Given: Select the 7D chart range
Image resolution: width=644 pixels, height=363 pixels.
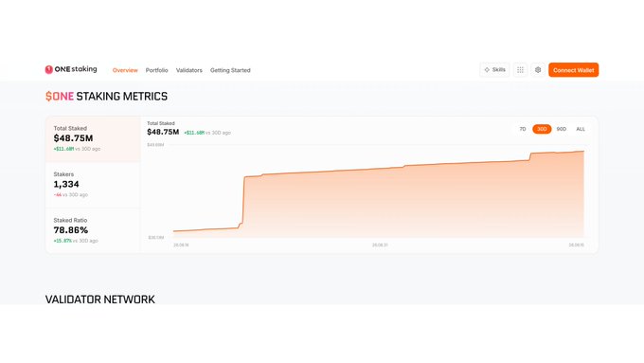Looking at the screenshot, I should pos(523,129).
